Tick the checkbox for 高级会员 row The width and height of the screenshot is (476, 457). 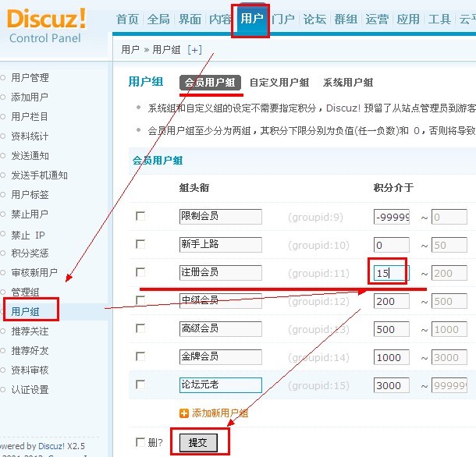pos(140,328)
